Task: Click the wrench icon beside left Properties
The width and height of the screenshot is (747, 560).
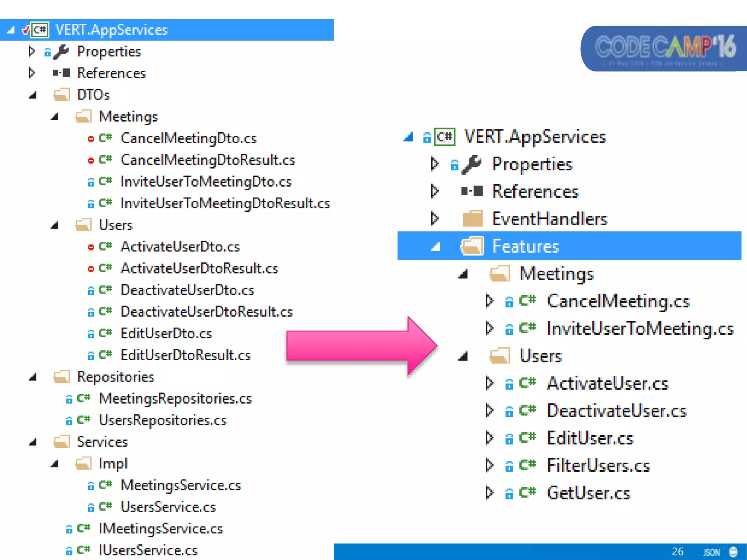Action: pyautogui.click(x=61, y=52)
